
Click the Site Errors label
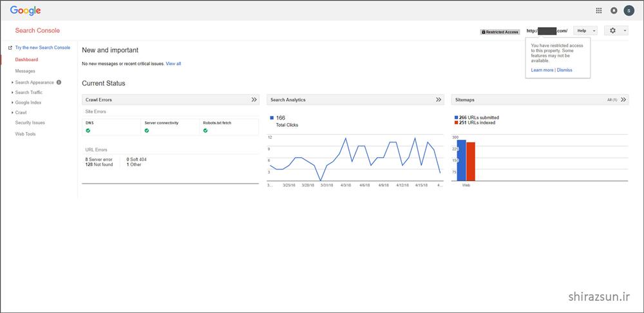coord(96,111)
